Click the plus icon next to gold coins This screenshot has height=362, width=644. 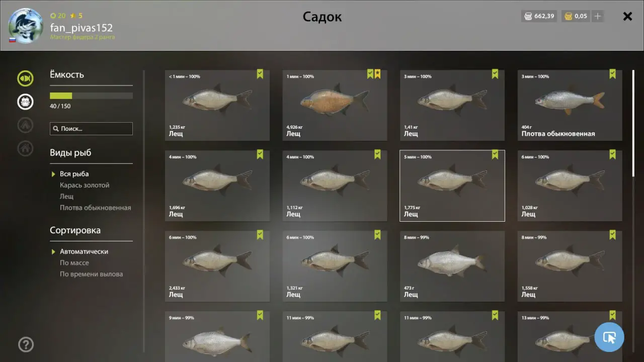click(598, 16)
